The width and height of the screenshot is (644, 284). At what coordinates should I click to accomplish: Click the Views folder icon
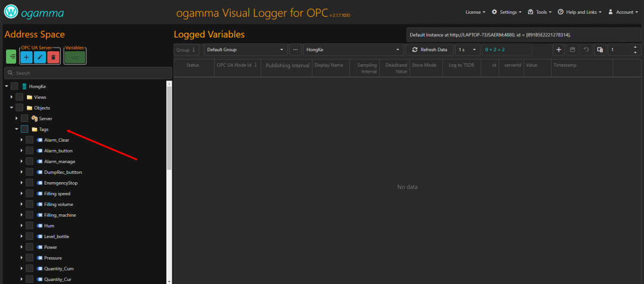click(29, 97)
